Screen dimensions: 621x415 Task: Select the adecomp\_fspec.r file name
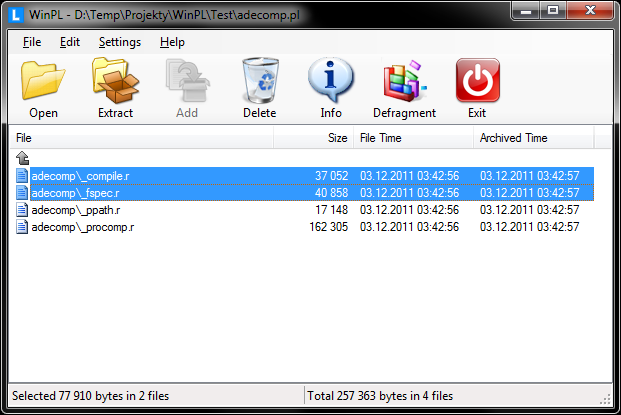pos(75,193)
